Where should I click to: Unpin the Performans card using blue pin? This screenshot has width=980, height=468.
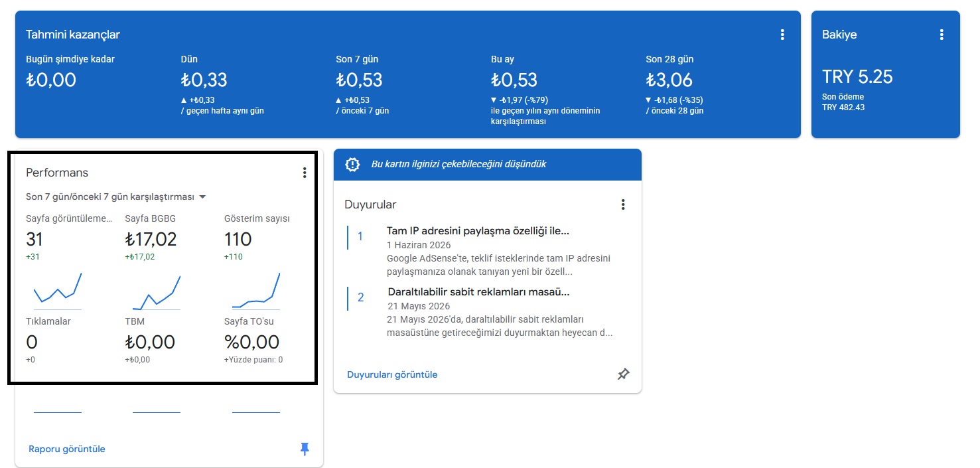pos(305,449)
